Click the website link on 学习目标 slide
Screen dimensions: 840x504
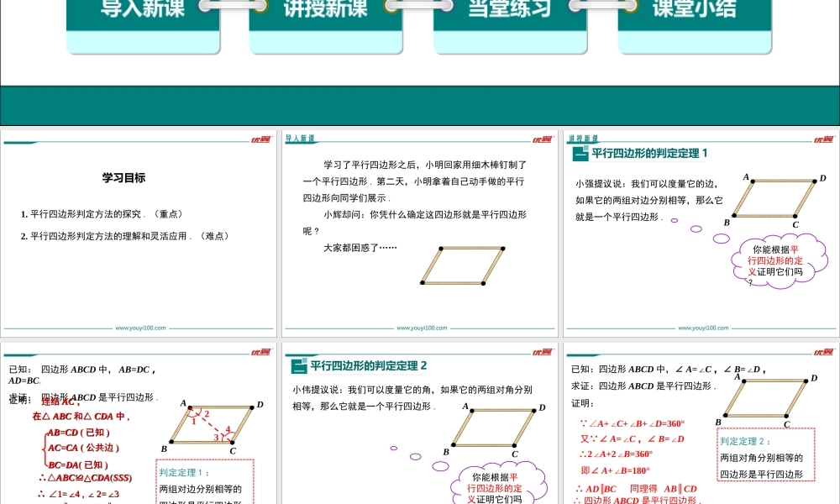click(x=140, y=328)
